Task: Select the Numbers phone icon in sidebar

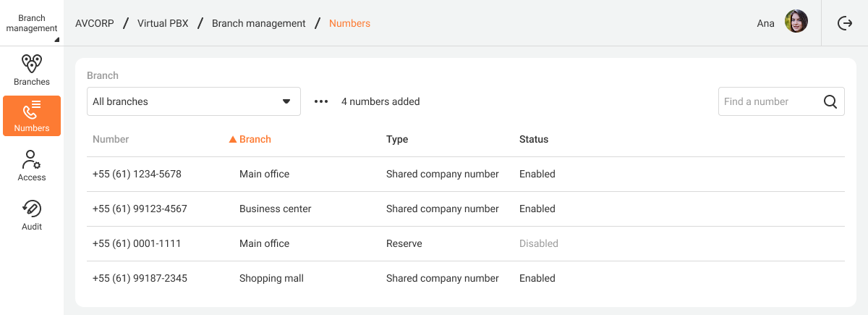Action: click(x=32, y=110)
